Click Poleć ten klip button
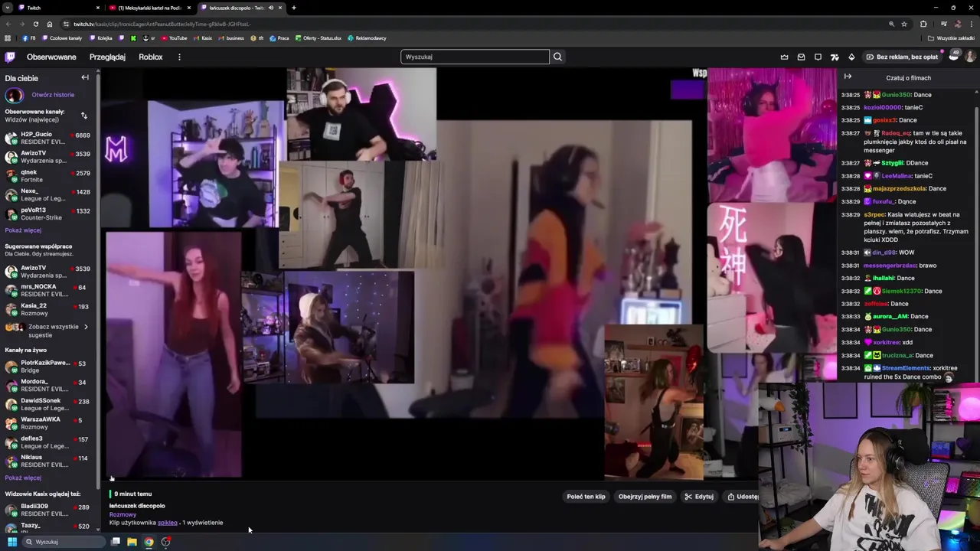The width and height of the screenshot is (980, 551). (586, 497)
